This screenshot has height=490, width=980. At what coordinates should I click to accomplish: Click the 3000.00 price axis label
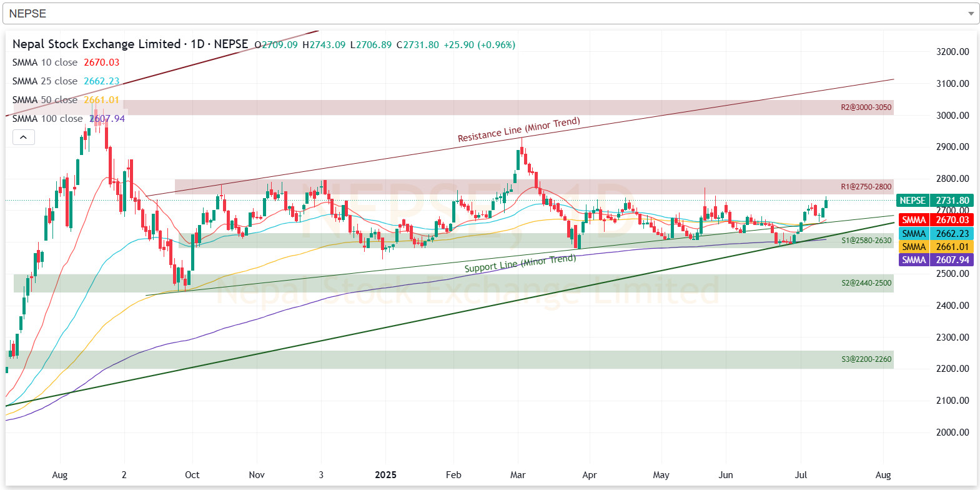(x=953, y=116)
